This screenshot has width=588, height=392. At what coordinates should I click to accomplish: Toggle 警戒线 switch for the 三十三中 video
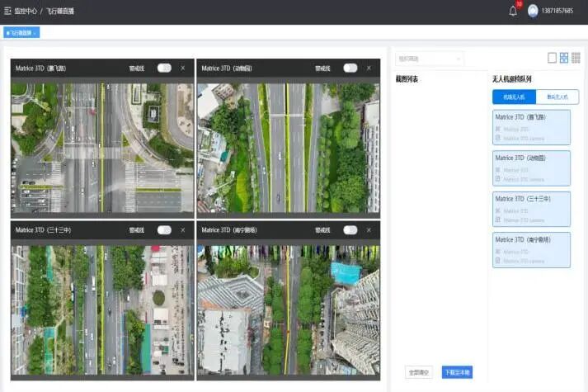[x=164, y=230]
